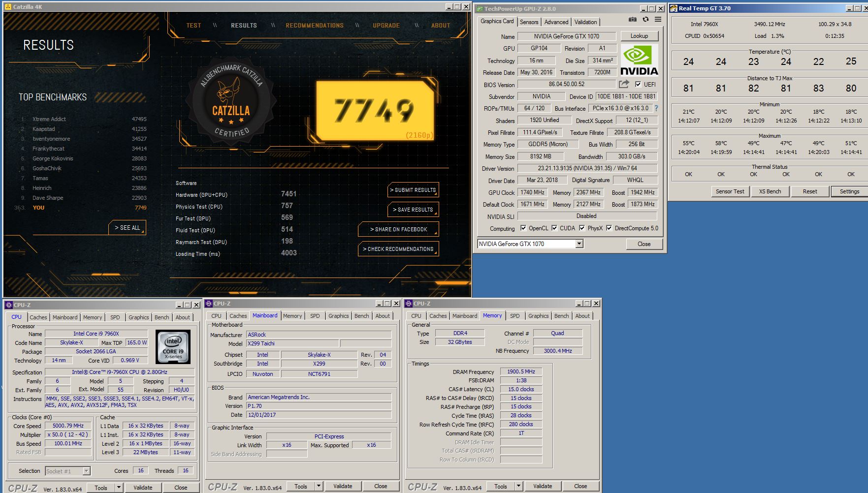
Task: Open Catzilla RECOMMENDATIONS menu
Action: tap(315, 26)
